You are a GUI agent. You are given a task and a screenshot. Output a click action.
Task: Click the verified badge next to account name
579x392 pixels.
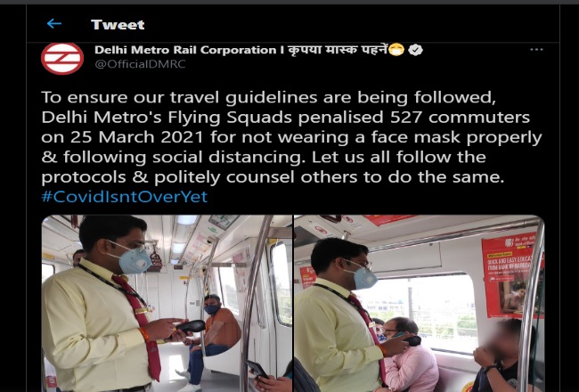pyautogui.click(x=415, y=50)
